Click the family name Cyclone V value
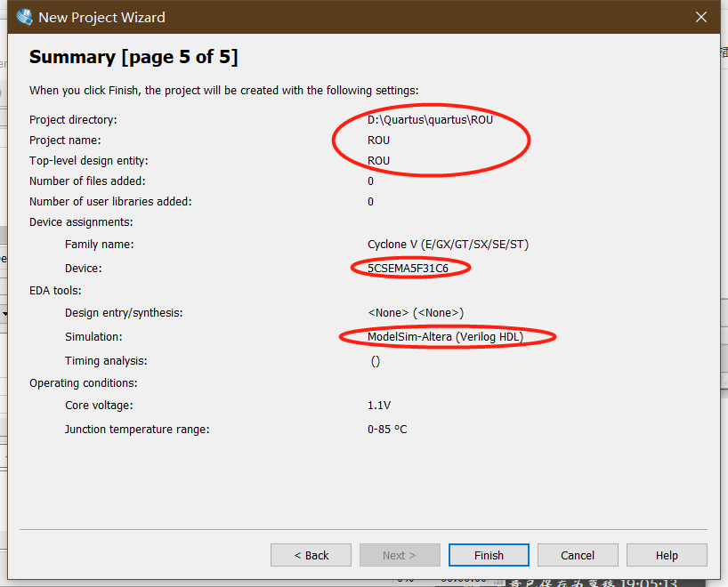The height and width of the screenshot is (587, 728). pyautogui.click(x=448, y=244)
